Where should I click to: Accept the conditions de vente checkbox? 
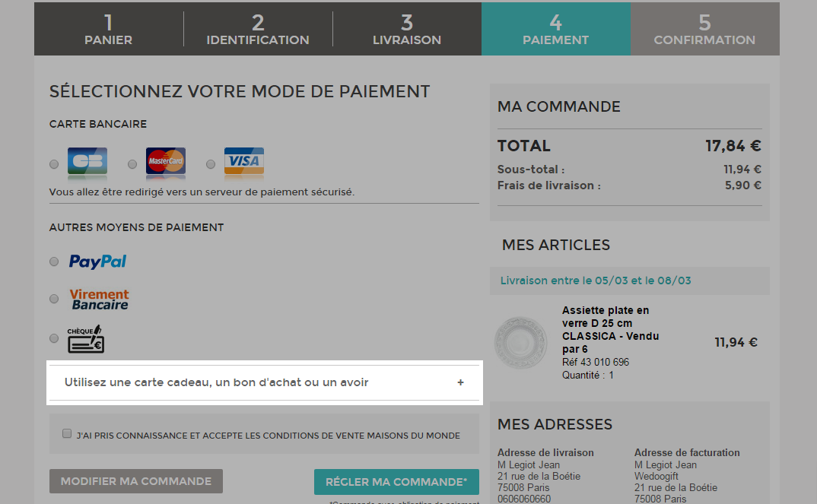click(67, 434)
